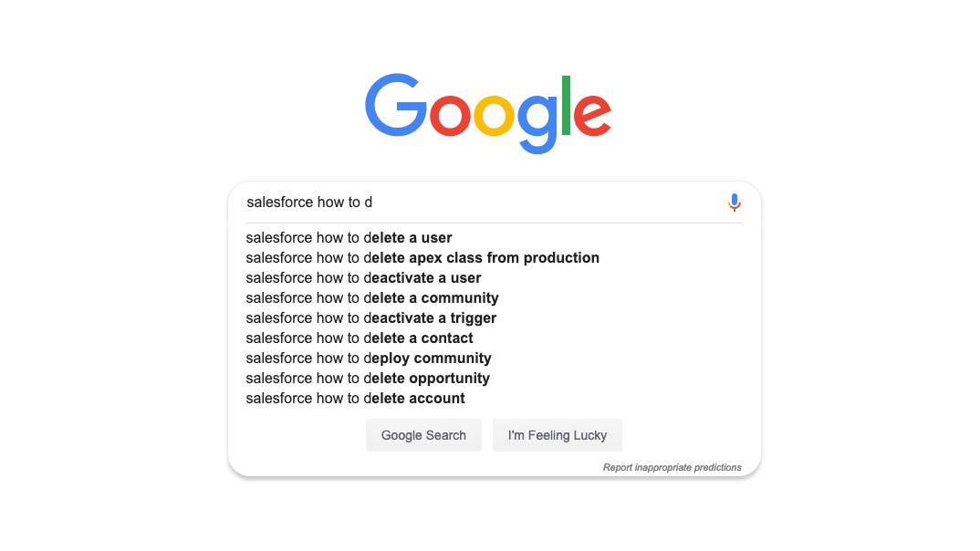Choose the 'deactivate a trigger' suggestion
Viewport: 980px width, 551px height.
click(x=371, y=318)
